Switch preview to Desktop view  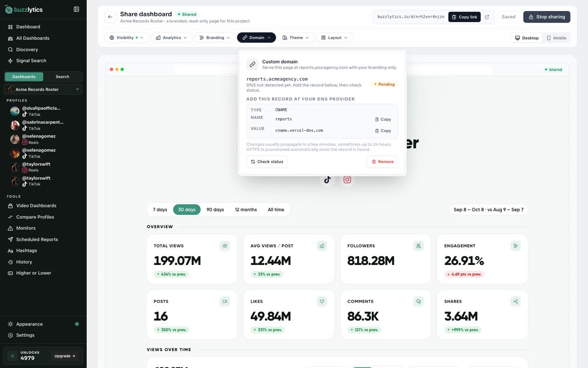coord(527,38)
